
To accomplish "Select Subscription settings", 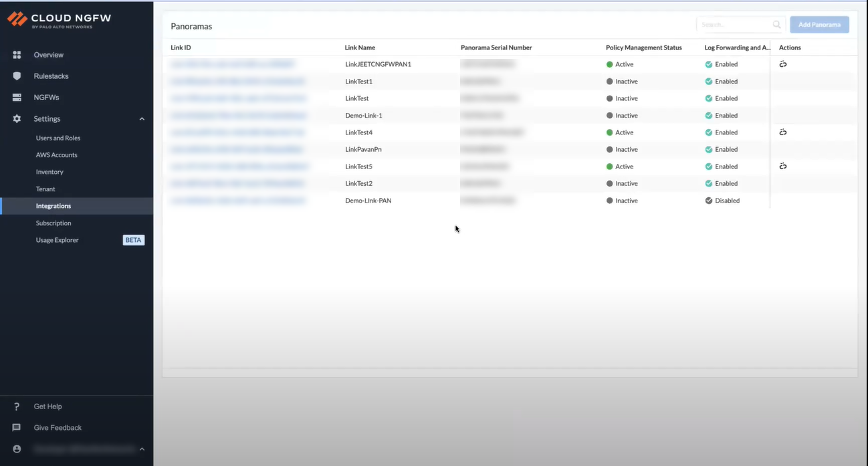I will pos(53,223).
